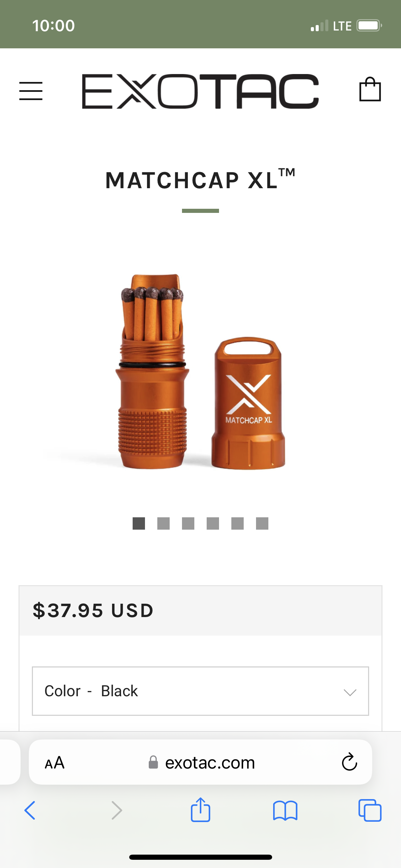Tap the orange Matchcap XL product image
The image size is (401, 868).
pyautogui.click(x=200, y=371)
